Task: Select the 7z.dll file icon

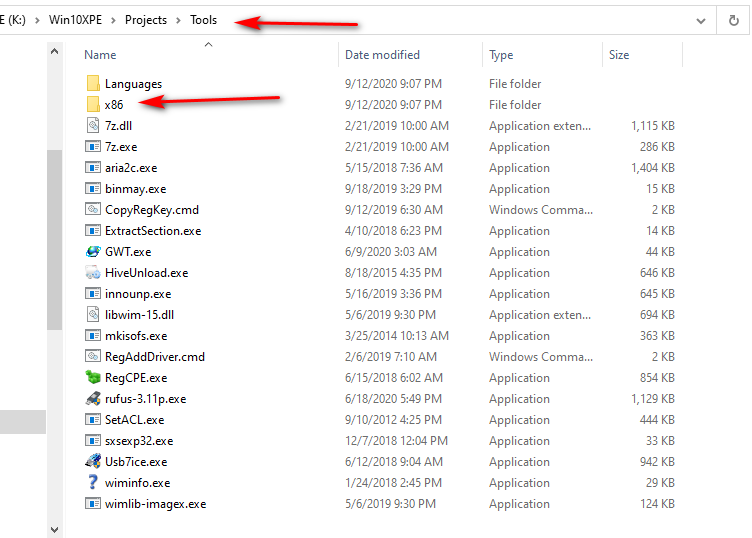Action: 93,126
